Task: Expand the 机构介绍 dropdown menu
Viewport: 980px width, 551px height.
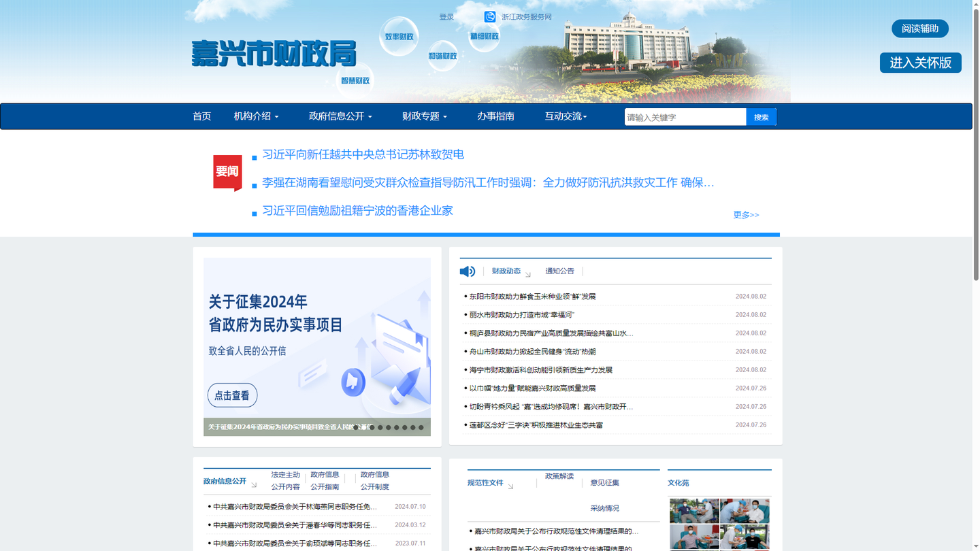Action: tap(256, 116)
